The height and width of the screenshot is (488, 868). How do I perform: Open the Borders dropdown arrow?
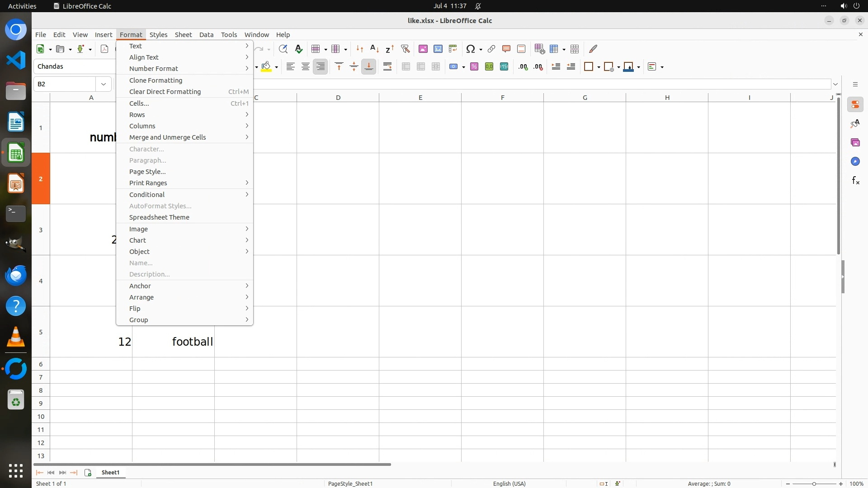coord(599,67)
